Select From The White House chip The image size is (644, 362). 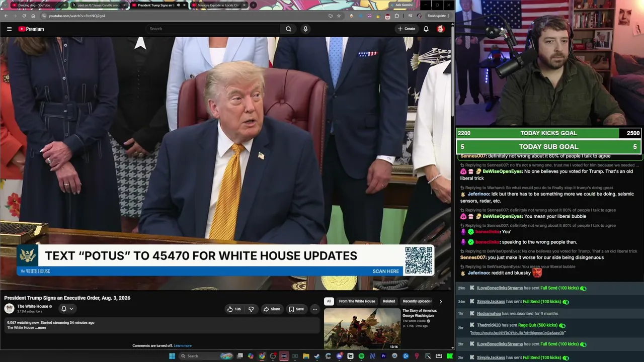(357, 301)
